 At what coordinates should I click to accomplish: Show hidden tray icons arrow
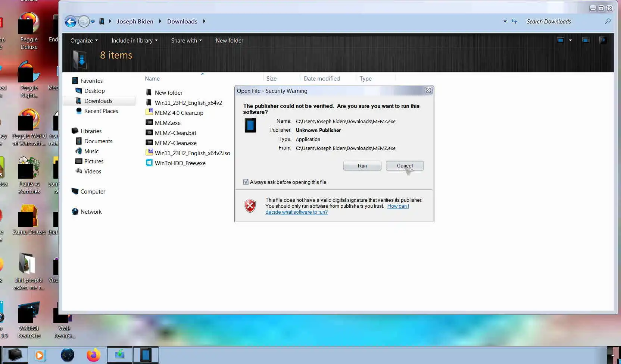coord(613,355)
